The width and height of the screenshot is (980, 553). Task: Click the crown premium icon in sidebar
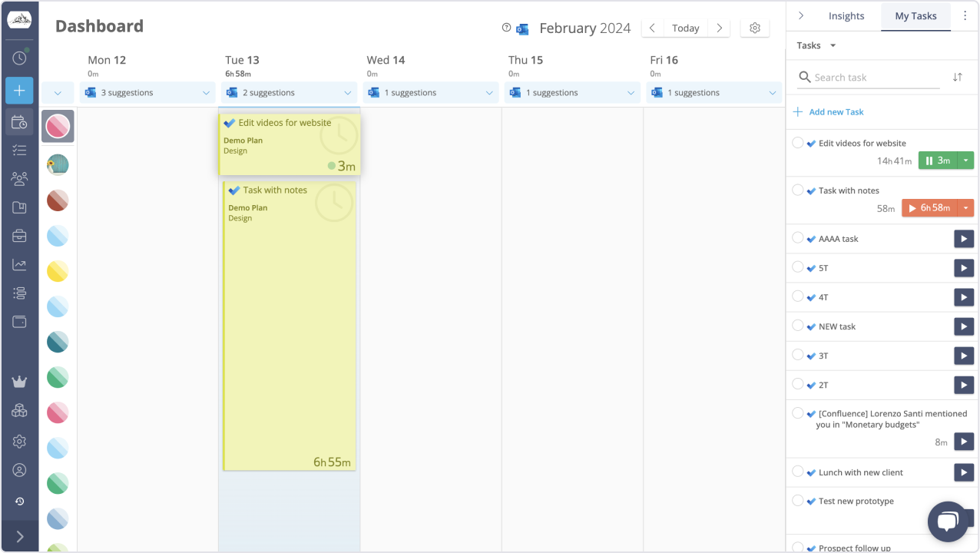19,382
